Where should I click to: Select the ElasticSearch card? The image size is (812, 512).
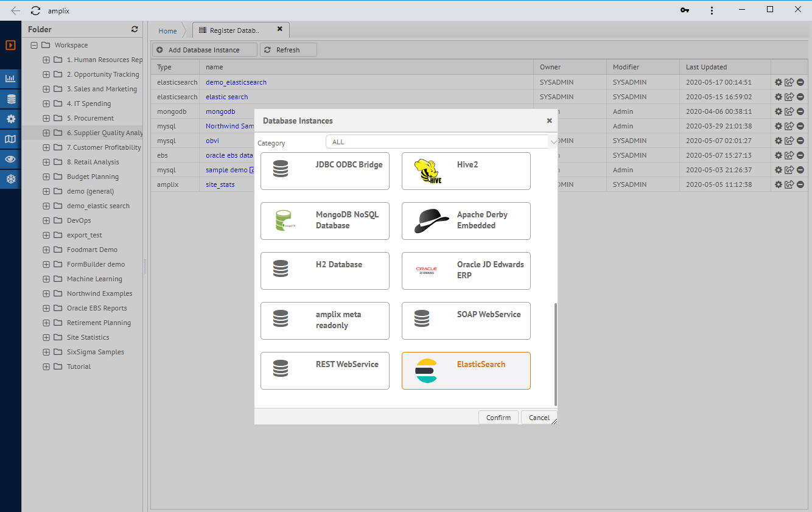point(466,371)
